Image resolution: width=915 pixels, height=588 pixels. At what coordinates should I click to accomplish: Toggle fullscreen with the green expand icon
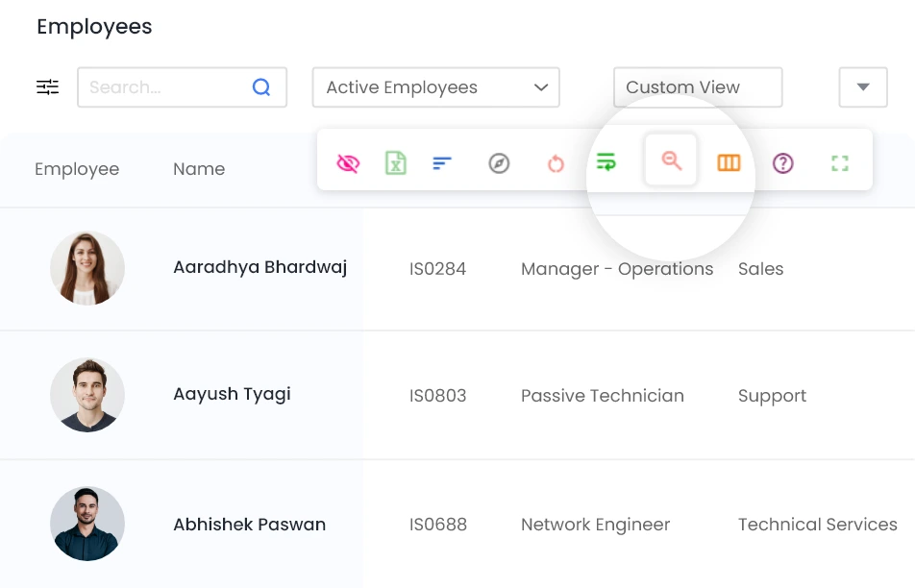[x=840, y=163]
